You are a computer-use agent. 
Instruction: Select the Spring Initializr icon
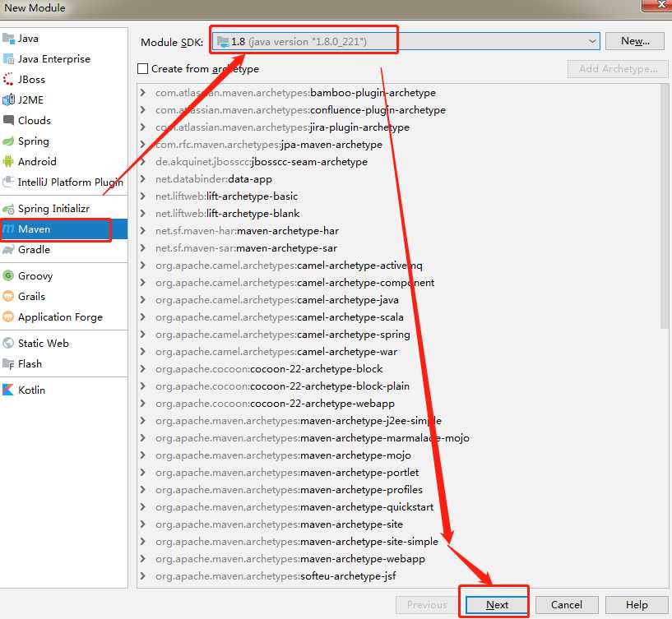pos(8,209)
